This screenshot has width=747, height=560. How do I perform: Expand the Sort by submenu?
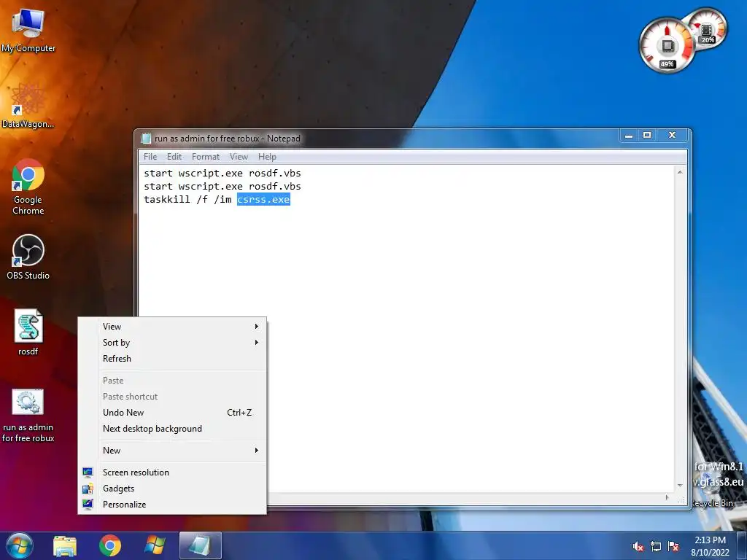pos(172,343)
